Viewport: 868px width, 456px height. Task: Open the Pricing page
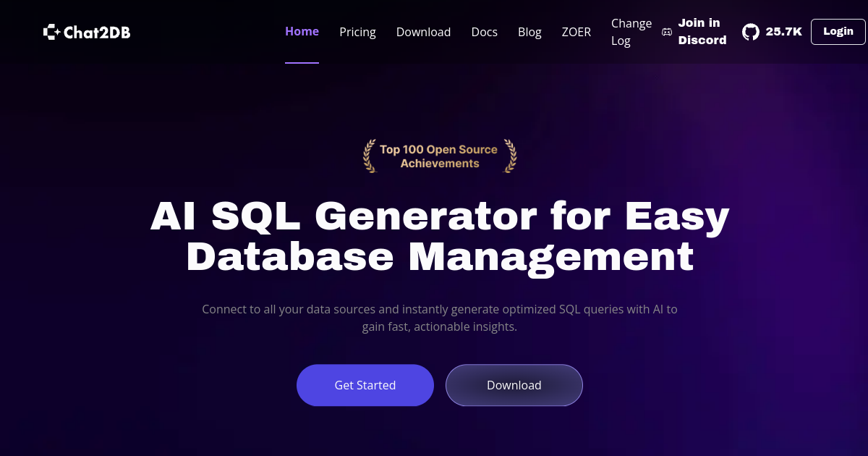tap(357, 32)
